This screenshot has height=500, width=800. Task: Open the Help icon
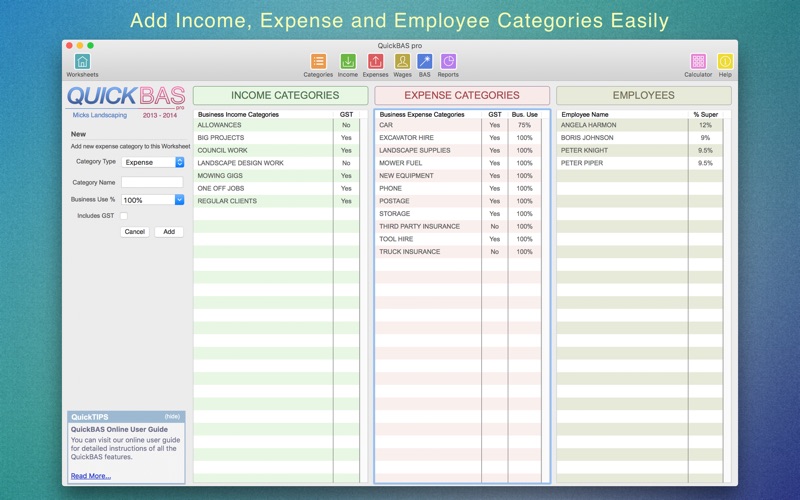(725, 62)
